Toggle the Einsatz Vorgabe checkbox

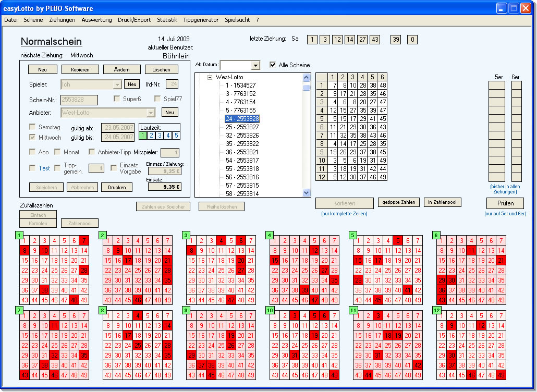114,168
